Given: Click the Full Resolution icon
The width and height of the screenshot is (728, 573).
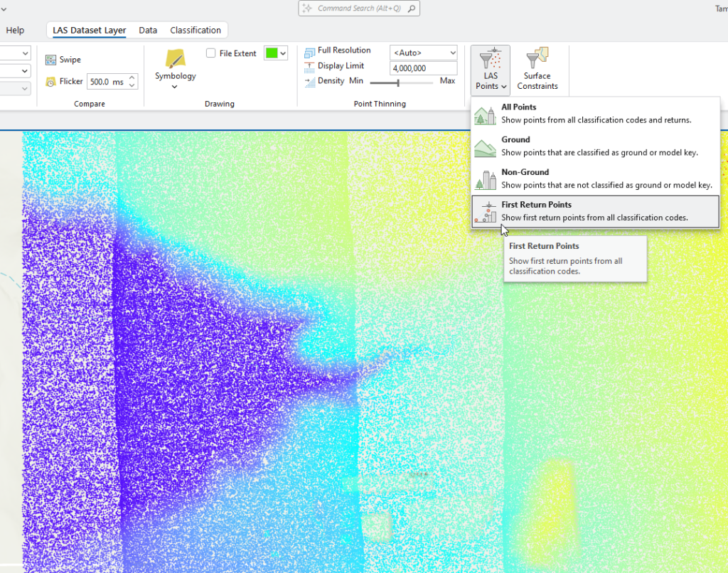Looking at the screenshot, I should 309,50.
